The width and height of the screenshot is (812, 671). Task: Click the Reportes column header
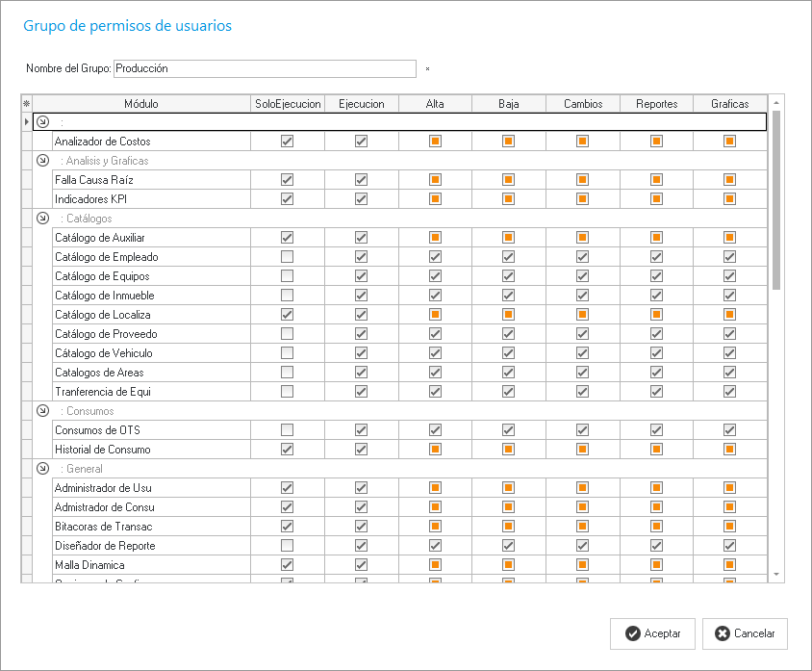click(656, 104)
